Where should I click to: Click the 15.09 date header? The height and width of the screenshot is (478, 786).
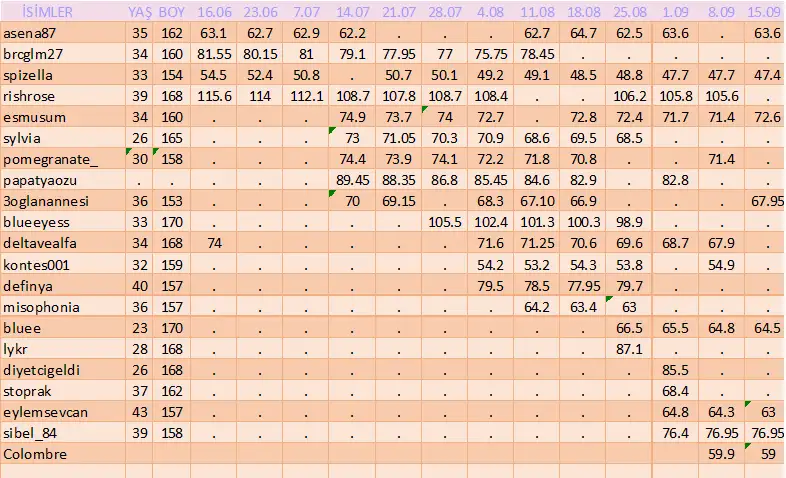764,13
